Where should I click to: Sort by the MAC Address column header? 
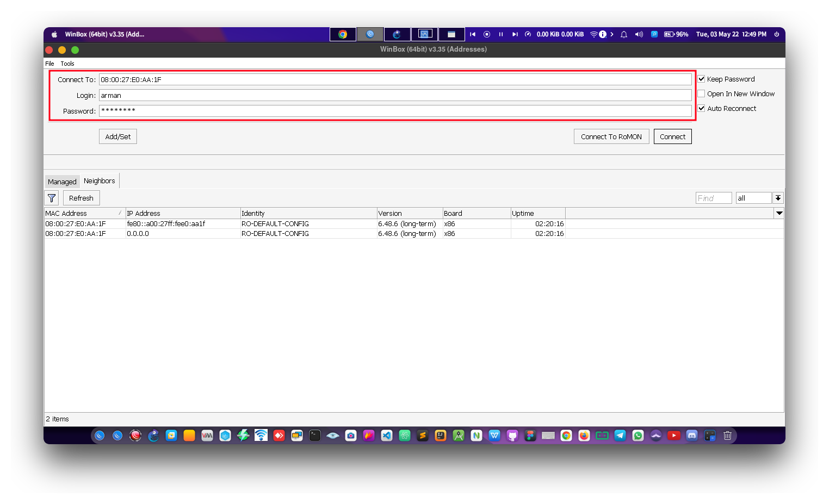(x=82, y=214)
